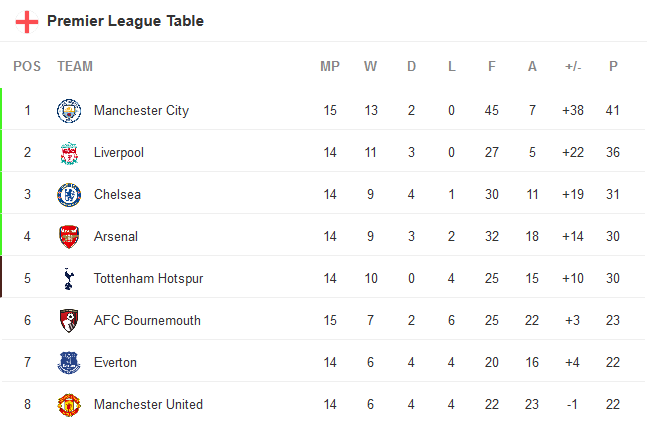This screenshot has height=423, width=647.
Task: Click the Chelsea club crest
Action: tap(69, 195)
